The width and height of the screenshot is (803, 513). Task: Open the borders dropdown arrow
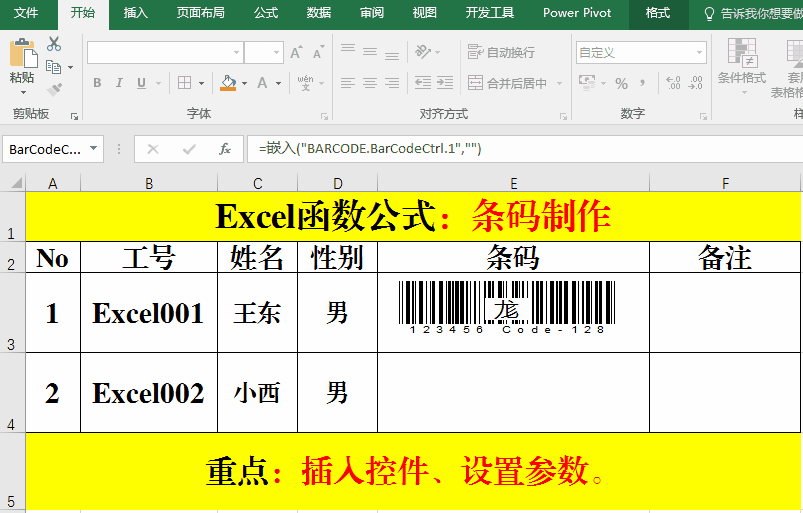tap(201, 83)
